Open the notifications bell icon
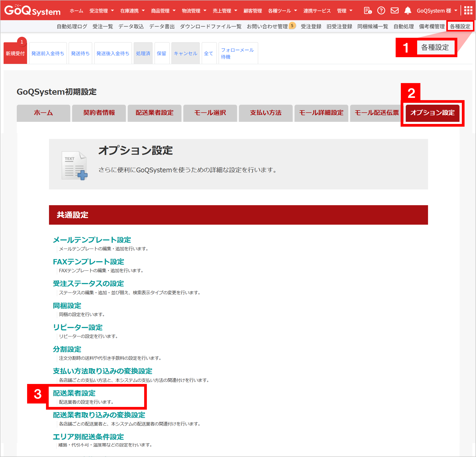This screenshot has height=457, width=476. 408,11
